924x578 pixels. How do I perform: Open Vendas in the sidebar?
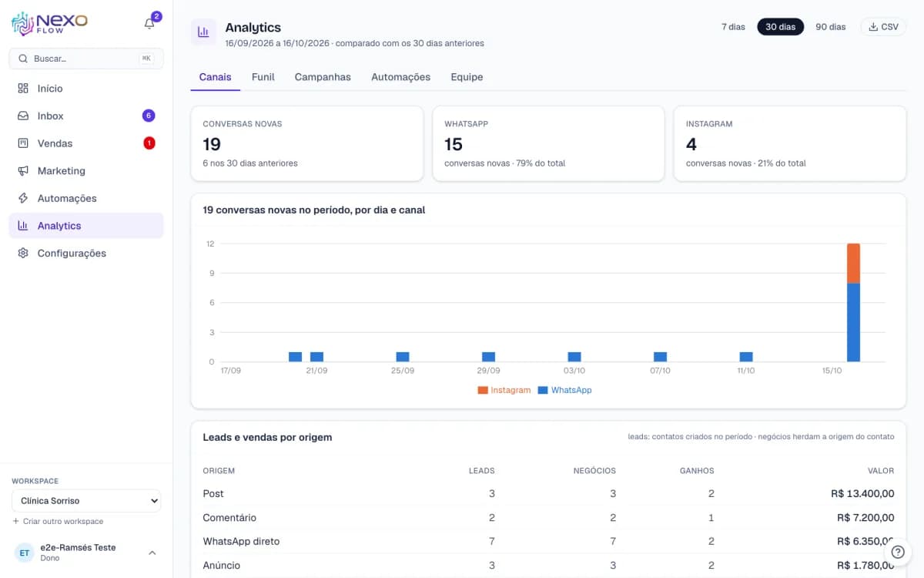pos(86,143)
